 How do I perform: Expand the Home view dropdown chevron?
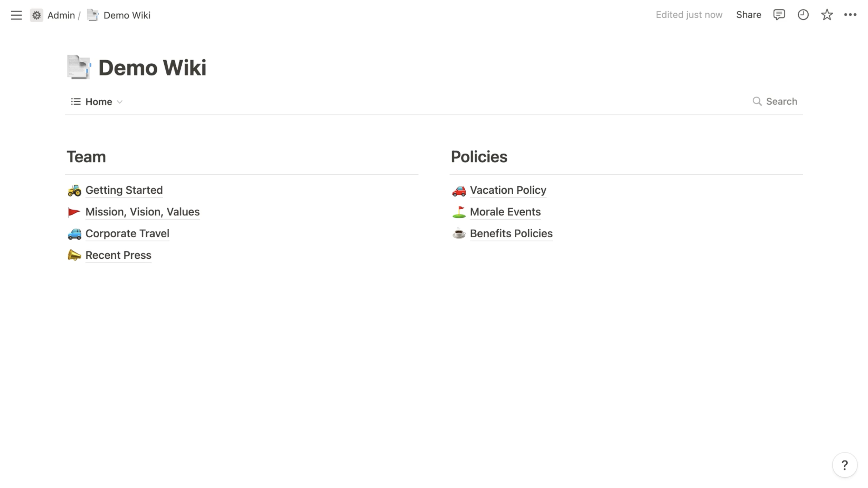pos(120,102)
